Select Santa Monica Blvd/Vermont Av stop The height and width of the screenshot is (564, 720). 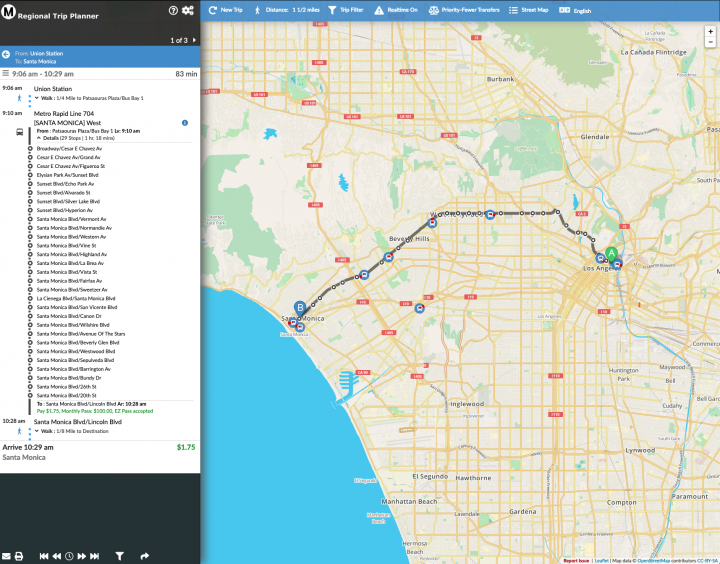tap(71, 219)
